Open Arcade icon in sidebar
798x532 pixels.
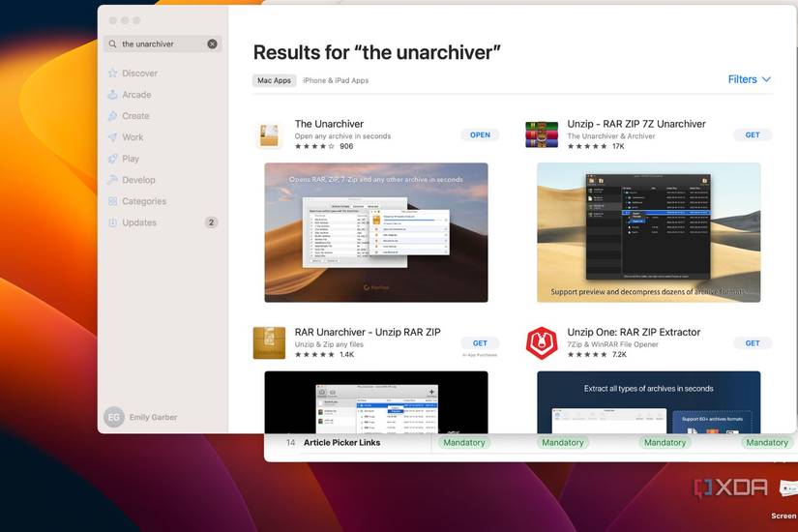(x=113, y=95)
